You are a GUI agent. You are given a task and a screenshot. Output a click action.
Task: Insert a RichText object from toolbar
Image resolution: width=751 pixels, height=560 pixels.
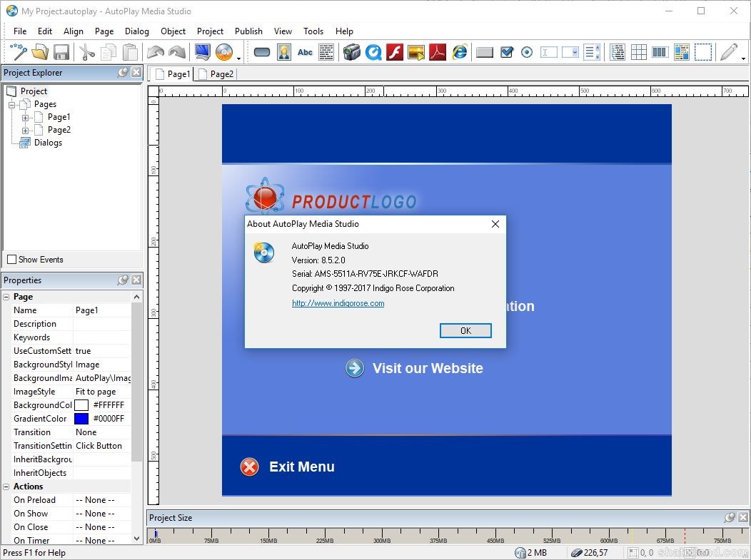[x=681, y=51]
